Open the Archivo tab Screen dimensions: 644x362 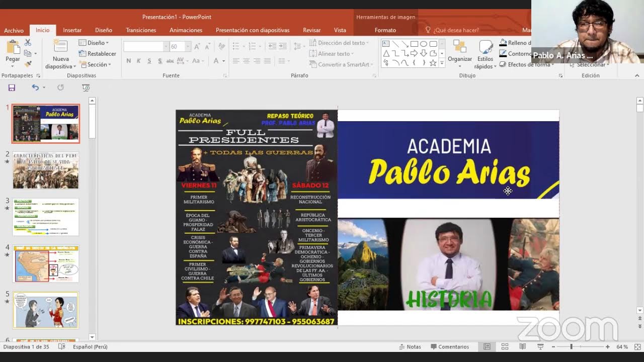point(14,30)
